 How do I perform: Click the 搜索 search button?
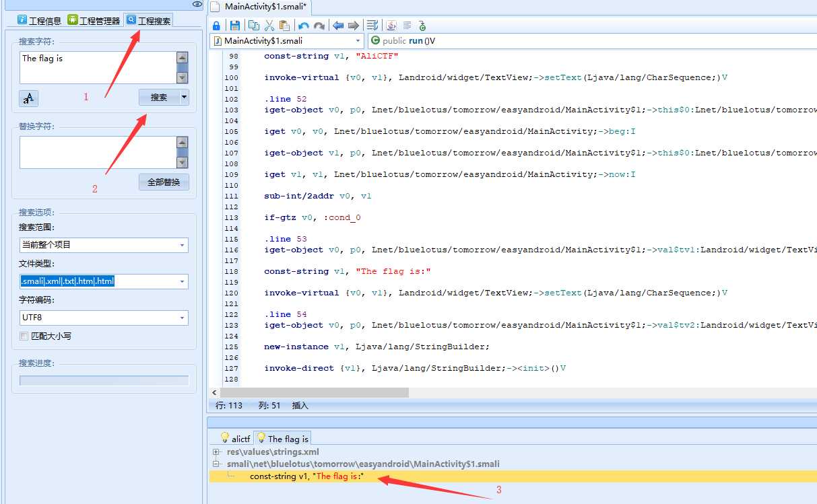point(159,97)
